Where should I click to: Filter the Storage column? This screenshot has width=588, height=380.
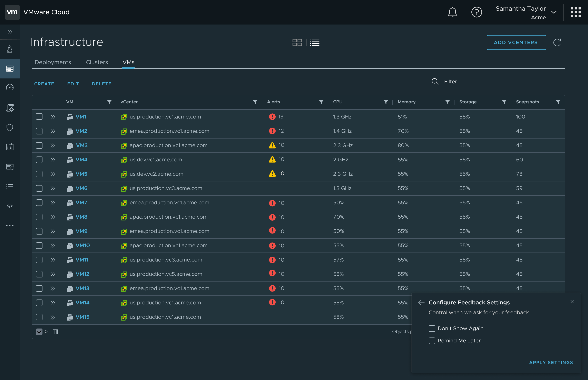tap(504, 102)
